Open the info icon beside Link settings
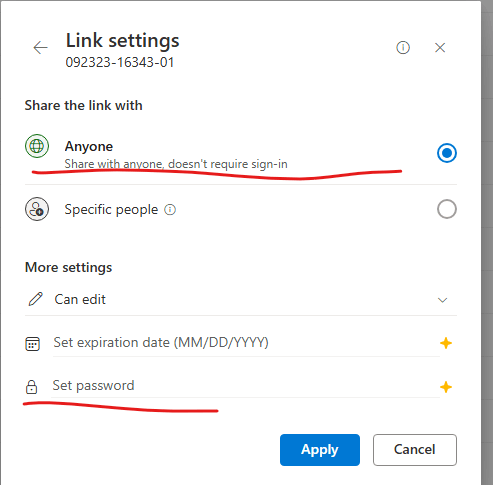Viewport: 493px width, 485px height. coord(403,48)
